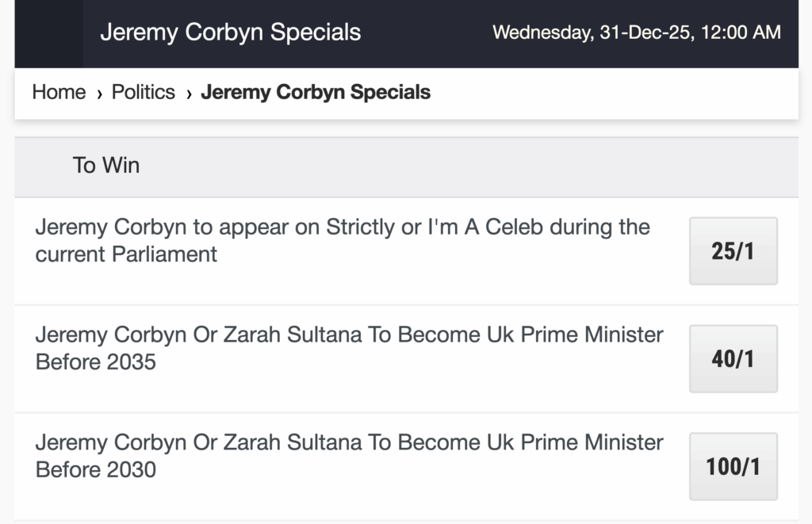Click the chevron arrow after Politics breadcrumb

click(x=189, y=94)
